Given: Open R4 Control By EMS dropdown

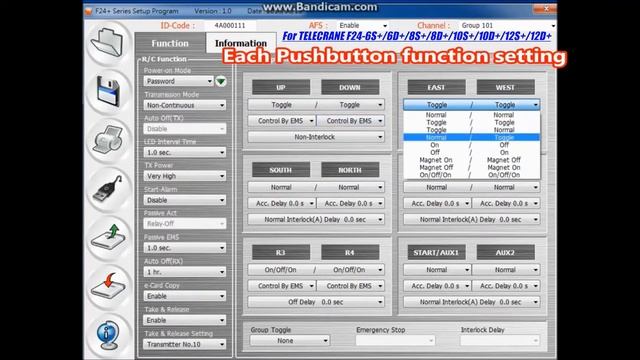Looking at the screenshot, I should pyautogui.click(x=350, y=286).
